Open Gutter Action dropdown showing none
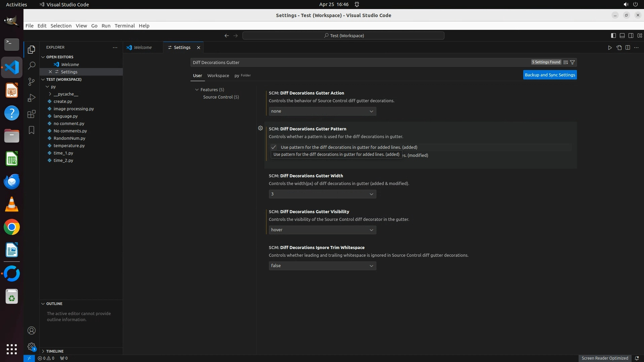This screenshot has width=644, height=362. coord(322,111)
